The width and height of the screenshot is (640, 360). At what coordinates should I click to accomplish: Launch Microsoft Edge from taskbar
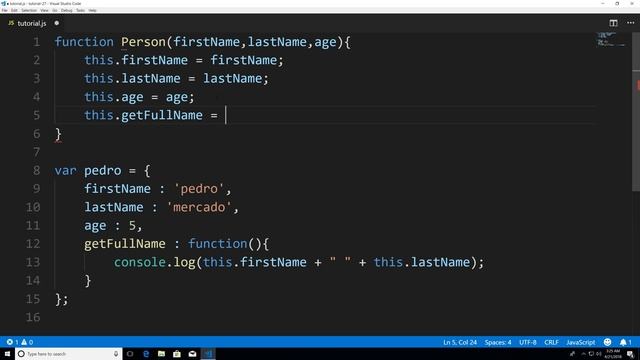146,354
